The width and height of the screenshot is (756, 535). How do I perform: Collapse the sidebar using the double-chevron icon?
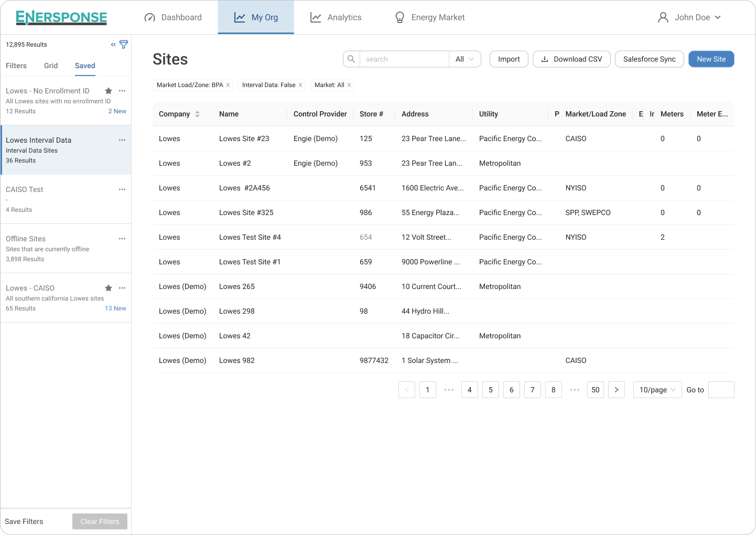pos(112,45)
